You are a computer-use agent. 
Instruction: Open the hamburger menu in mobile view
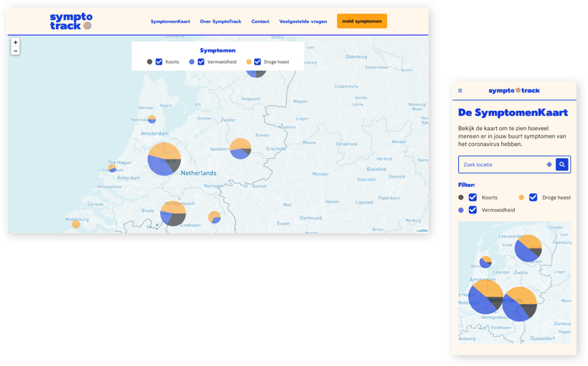(460, 90)
